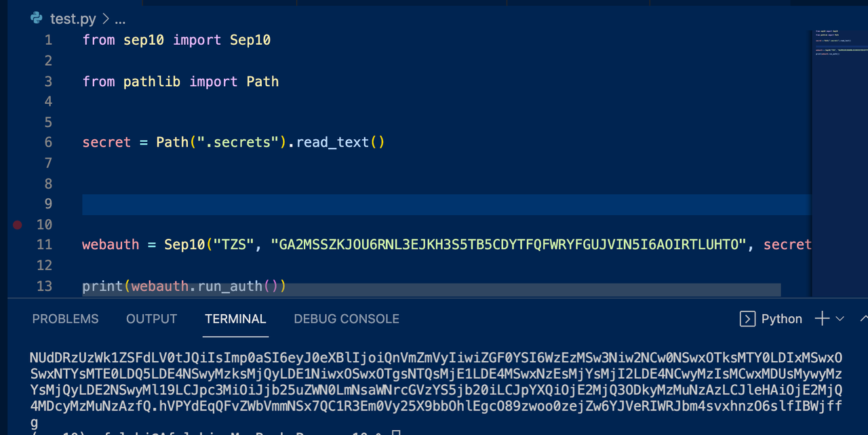Click line number 13 in the editor gutter
The height and width of the screenshot is (435, 868).
[x=44, y=286]
